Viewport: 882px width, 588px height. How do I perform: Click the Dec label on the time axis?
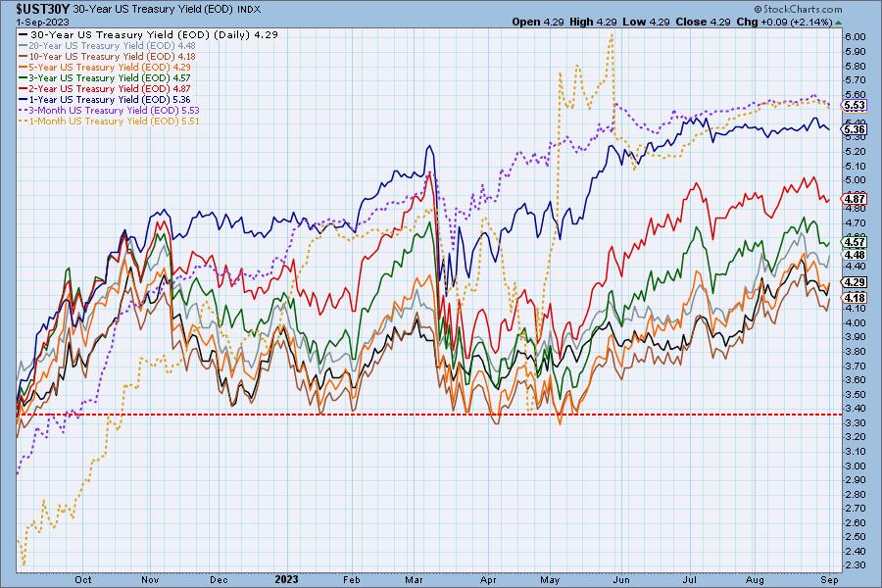click(219, 580)
